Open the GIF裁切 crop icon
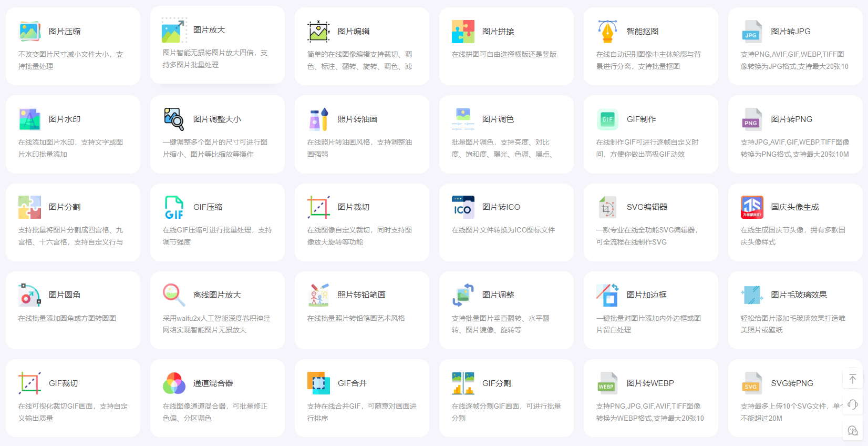 30,383
